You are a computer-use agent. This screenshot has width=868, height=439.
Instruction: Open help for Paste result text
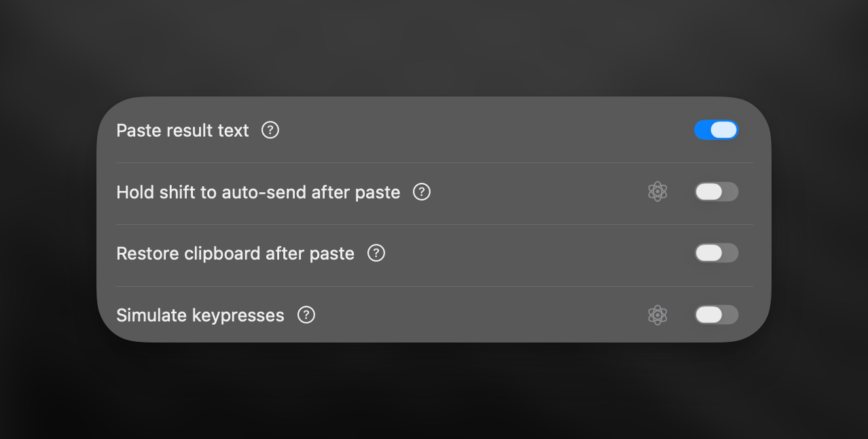(x=270, y=130)
